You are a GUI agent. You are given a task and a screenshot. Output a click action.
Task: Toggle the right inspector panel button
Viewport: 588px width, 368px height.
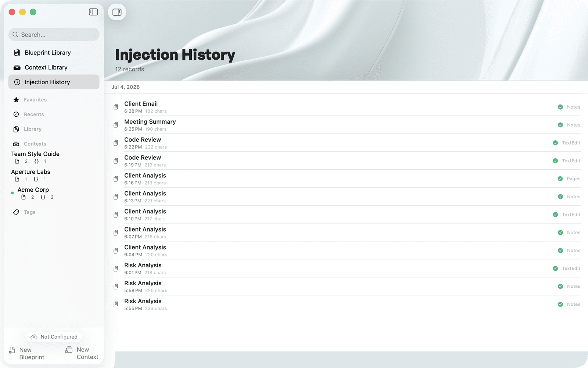coord(117,12)
